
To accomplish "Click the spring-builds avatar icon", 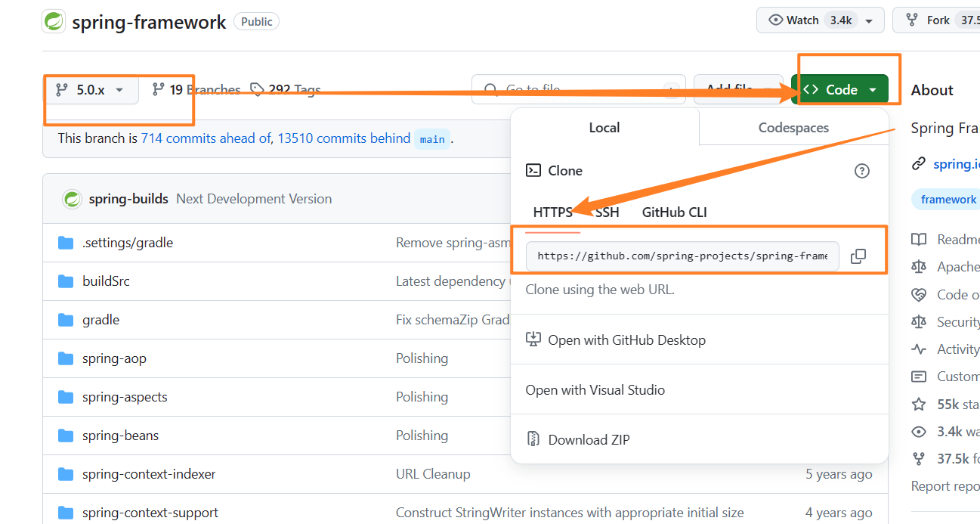I will coord(73,199).
